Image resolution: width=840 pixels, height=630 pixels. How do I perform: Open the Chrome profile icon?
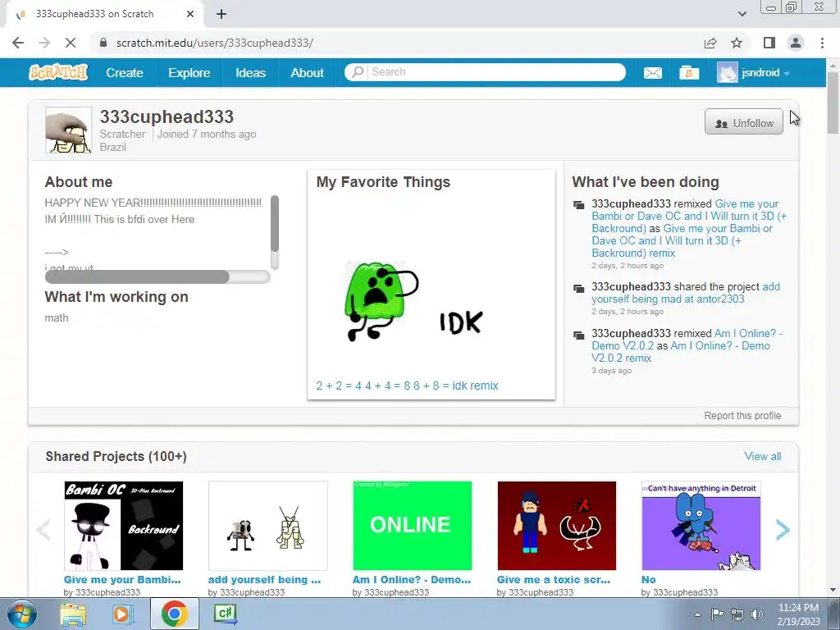[x=796, y=43]
